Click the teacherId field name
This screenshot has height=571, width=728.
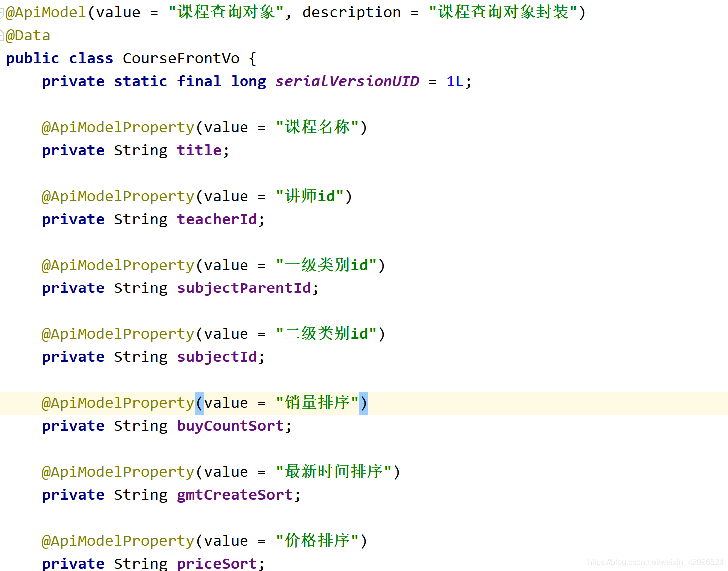tap(217, 219)
